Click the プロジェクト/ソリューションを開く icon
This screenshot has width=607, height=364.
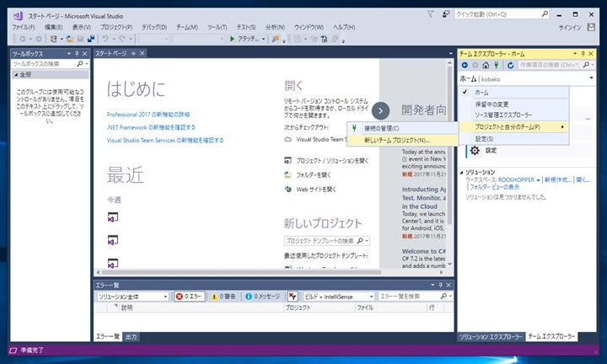(287, 161)
